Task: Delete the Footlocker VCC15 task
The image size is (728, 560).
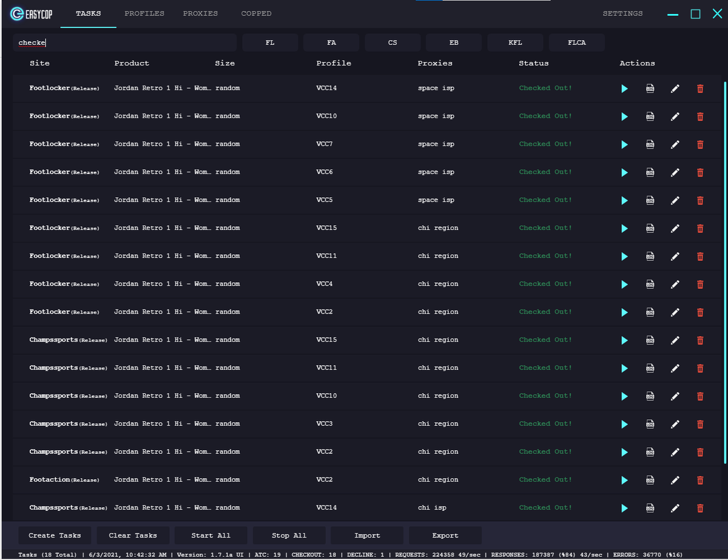Action: [x=700, y=229]
